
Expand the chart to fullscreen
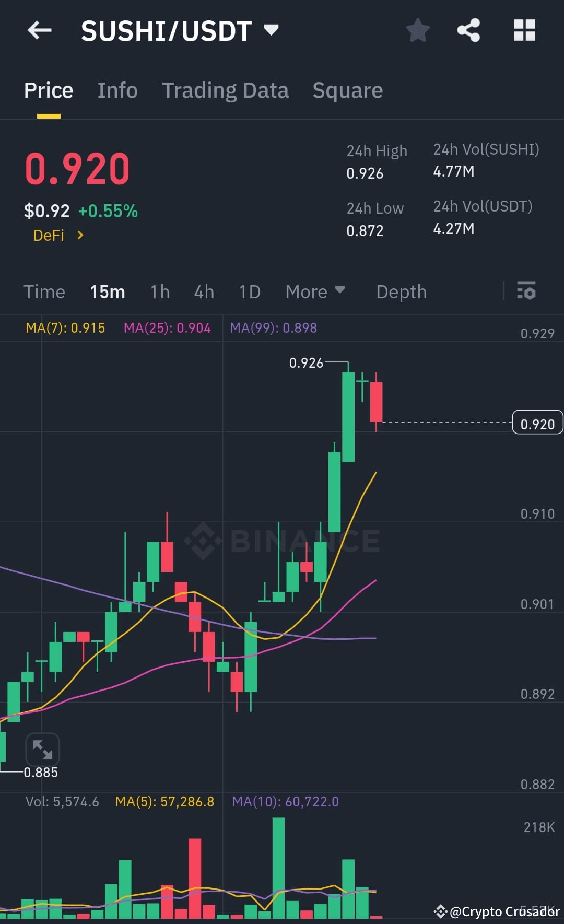coord(43,750)
